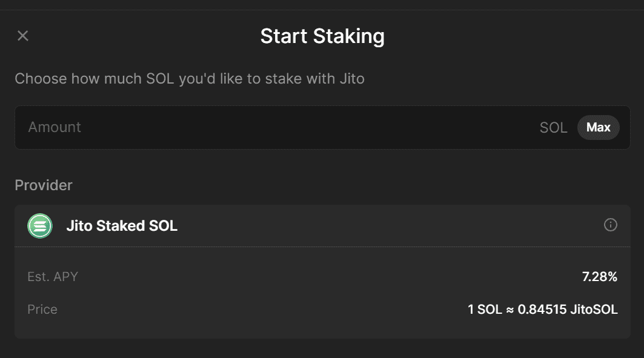Click the dashed divider under provider name

coord(322,247)
